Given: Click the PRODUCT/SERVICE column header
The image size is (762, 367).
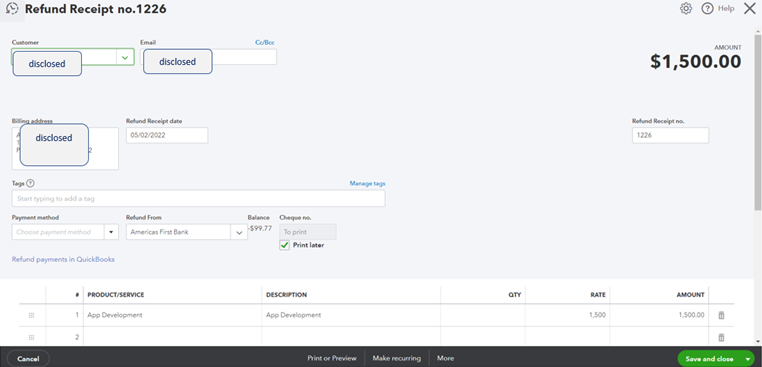Looking at the screenshot, I should coord(116,295).
